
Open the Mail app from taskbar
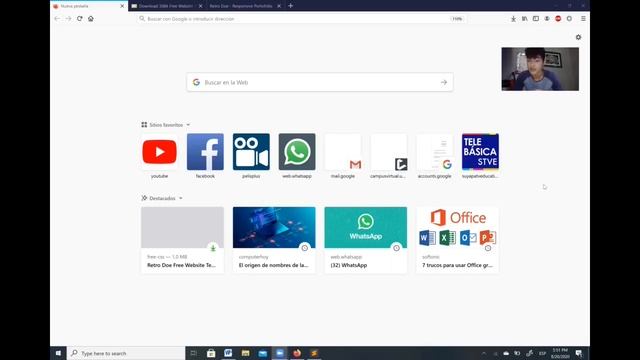click(x=262, y=353)
